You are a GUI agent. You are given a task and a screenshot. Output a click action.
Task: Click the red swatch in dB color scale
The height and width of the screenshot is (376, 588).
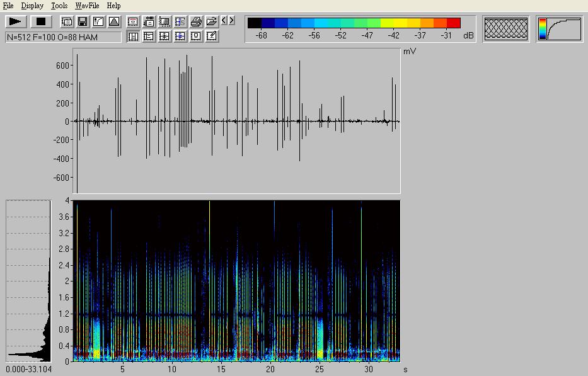(454, 23)
